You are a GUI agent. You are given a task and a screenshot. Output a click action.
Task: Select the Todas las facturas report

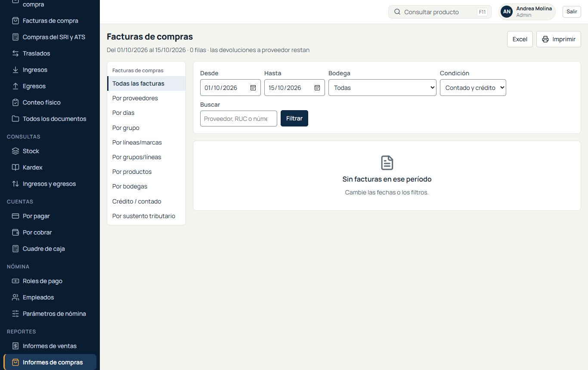coord(146,83)
